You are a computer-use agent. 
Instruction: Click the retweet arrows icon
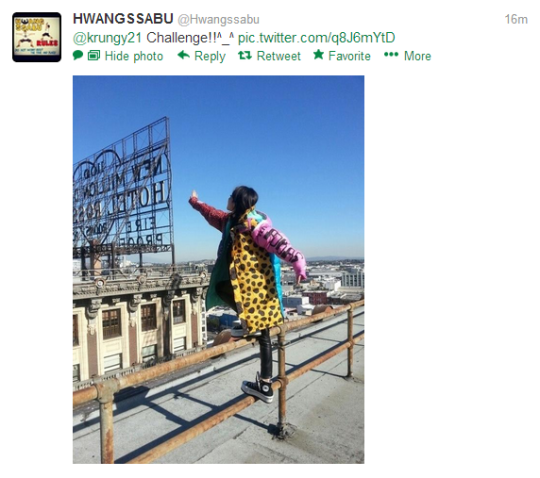point(245,55)
